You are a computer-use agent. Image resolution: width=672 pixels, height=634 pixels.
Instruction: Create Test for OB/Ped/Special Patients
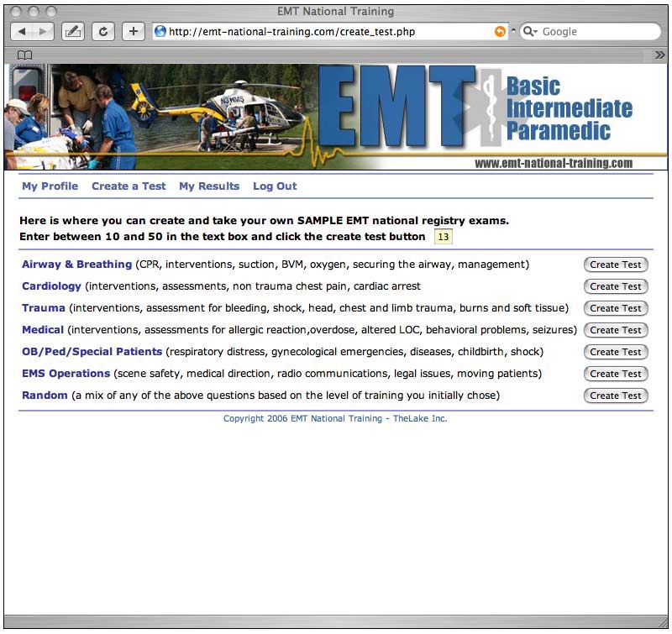616,352
